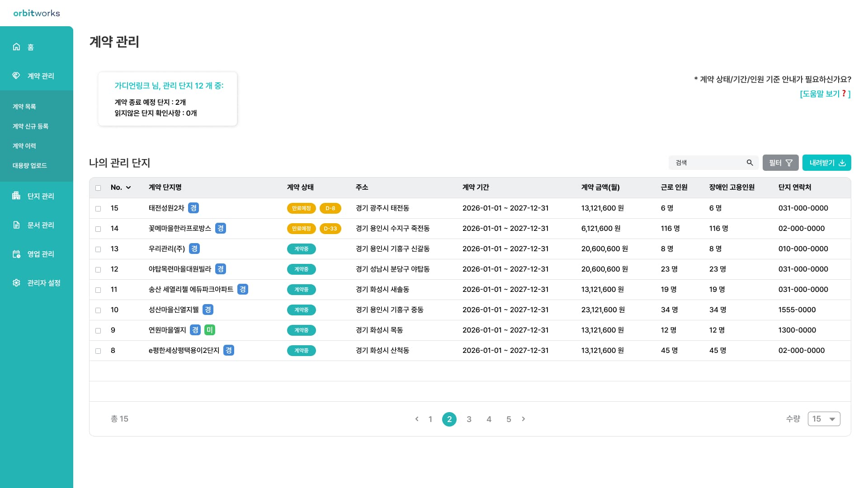Click the 계약 단지명 column header
The height and width of the screenshot is (488, 868).
click(165, 187)
